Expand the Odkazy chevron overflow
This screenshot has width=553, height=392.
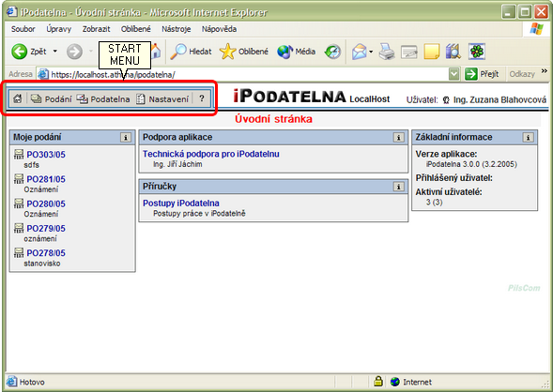(x=545, y=71)
